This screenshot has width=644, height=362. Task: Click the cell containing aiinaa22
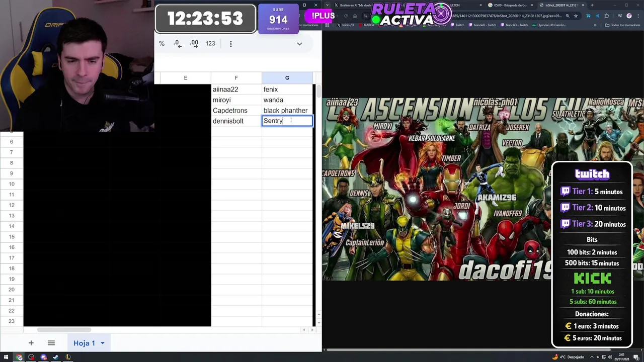coord(236,89)
